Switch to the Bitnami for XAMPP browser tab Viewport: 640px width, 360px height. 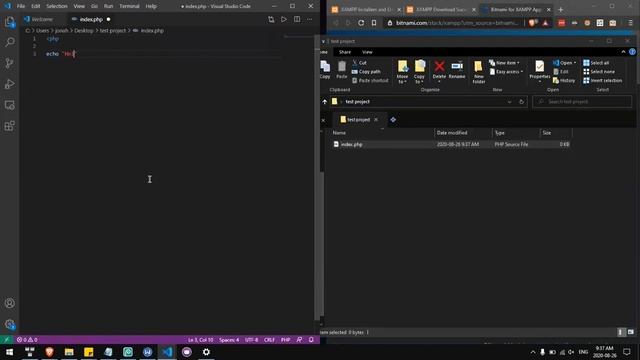516,9
